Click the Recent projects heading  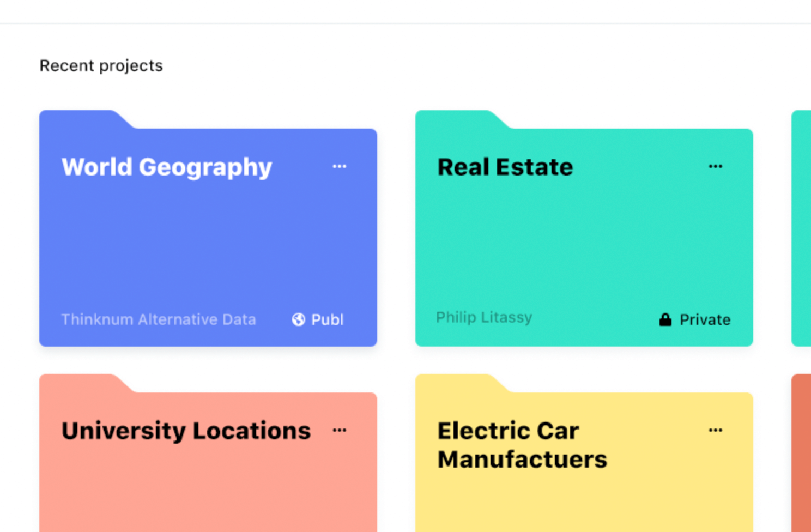pos(101,65)
